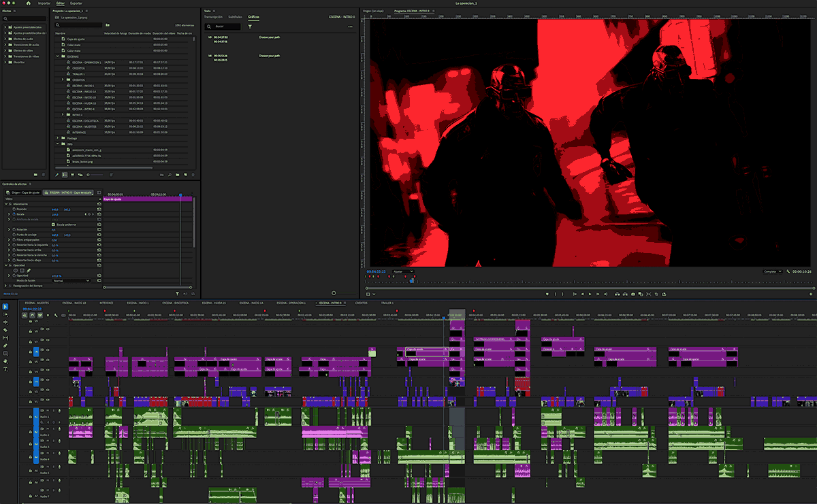Click Exportar in the top header
This screenshot has width=817, height=504.
pos(76,3)
